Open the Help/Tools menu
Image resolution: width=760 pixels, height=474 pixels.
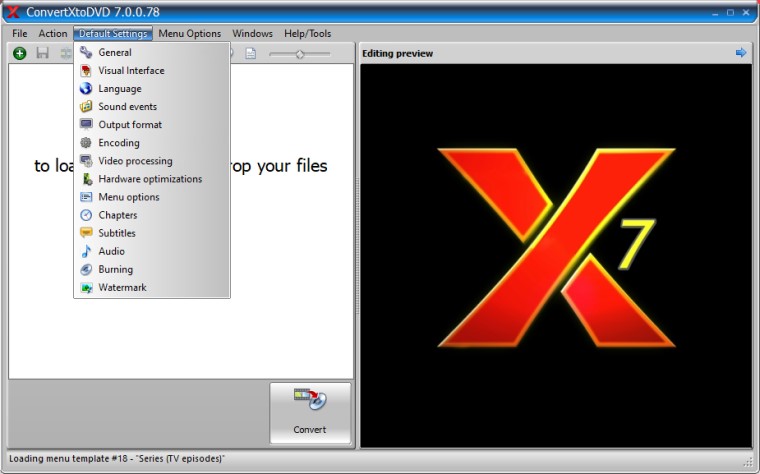click(x=308, y=33)
